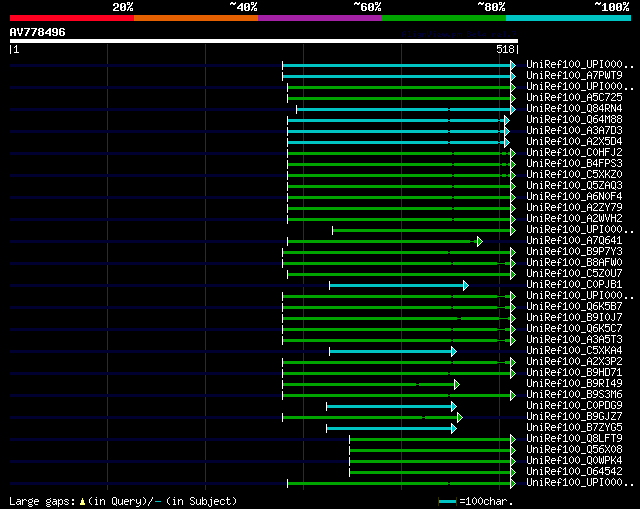Select the UniRef100_A3A5T3 label
The height and width of the screenshot is (509, 640).
tap(574, 340)
